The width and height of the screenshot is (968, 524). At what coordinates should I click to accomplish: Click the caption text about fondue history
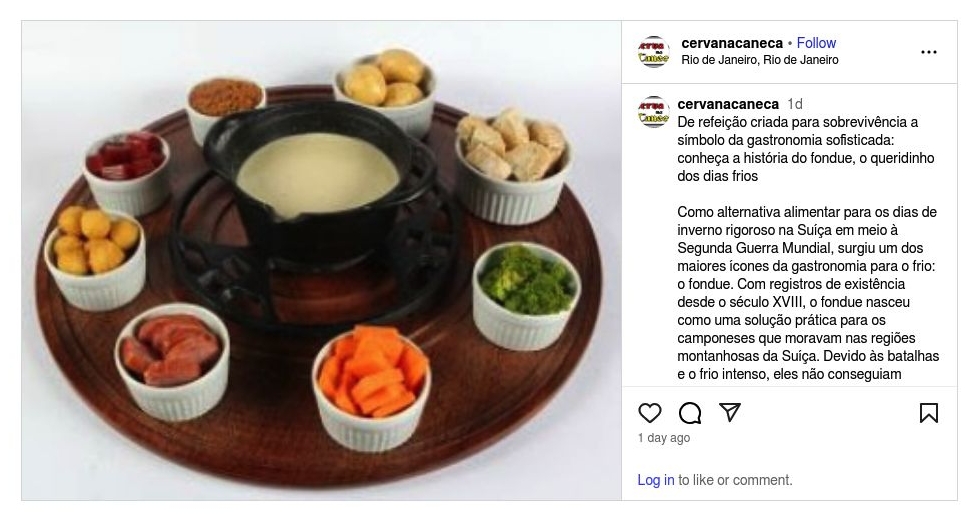click(x=806, y=149)
